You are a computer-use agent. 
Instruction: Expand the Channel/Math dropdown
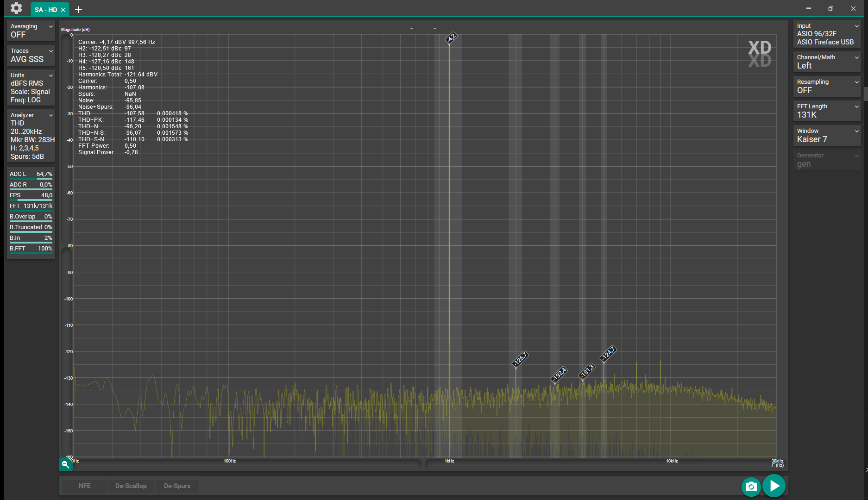pyautogui.click(x=827, y=62)
